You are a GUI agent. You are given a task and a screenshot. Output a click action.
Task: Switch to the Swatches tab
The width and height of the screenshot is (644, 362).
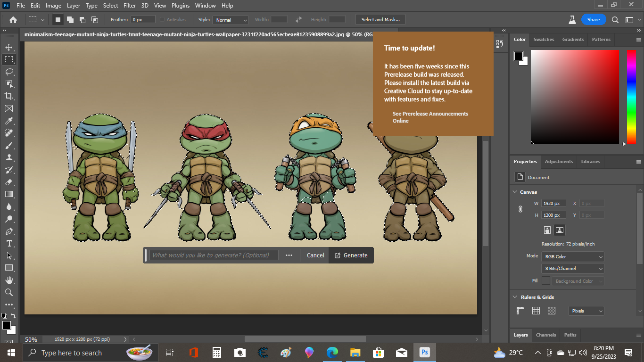[544, 40]
